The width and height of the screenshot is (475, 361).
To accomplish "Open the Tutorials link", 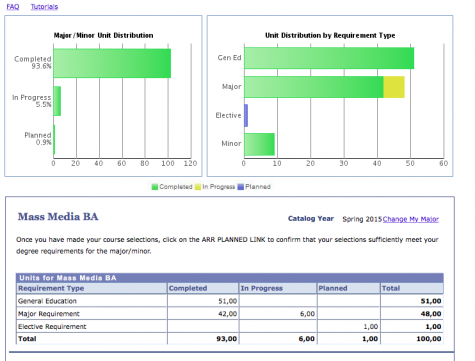I will pyautogui.click(x=44, y=7).
